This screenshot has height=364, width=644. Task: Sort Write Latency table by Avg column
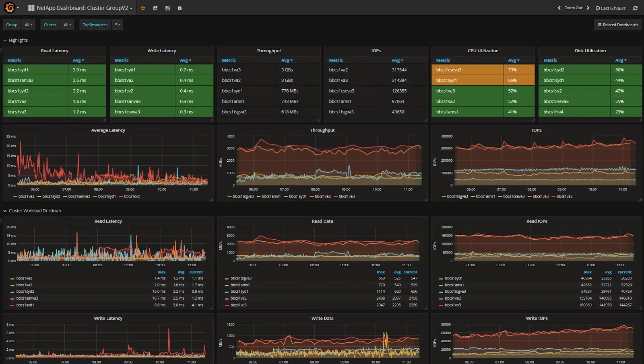coord(186,60)
